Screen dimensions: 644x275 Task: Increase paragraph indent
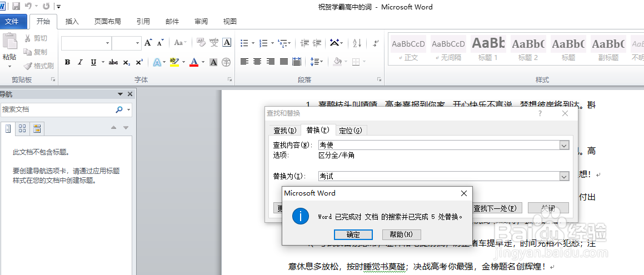[317, 43]
